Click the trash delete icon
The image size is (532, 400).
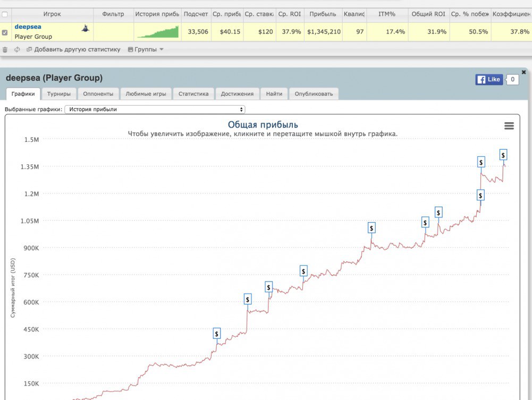coord(5,49)
